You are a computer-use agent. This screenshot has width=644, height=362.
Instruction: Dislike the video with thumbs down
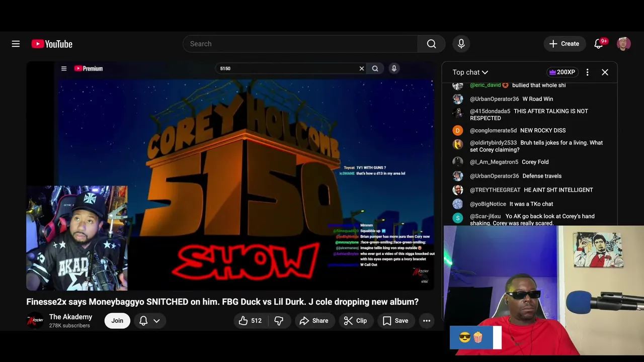point(279,321)
